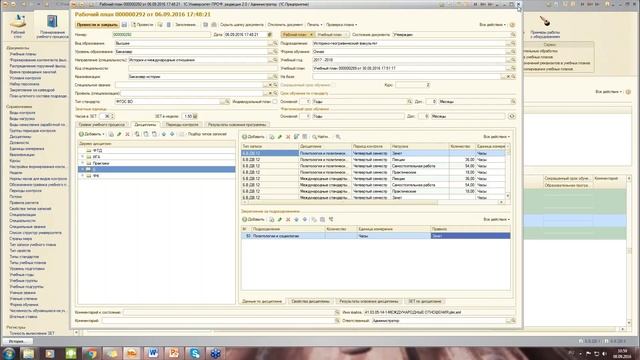Viewport: 640px width, 360px height.
Task: Click the save diskette icon beside Провести и закрыть
Action: pos(124,25)
